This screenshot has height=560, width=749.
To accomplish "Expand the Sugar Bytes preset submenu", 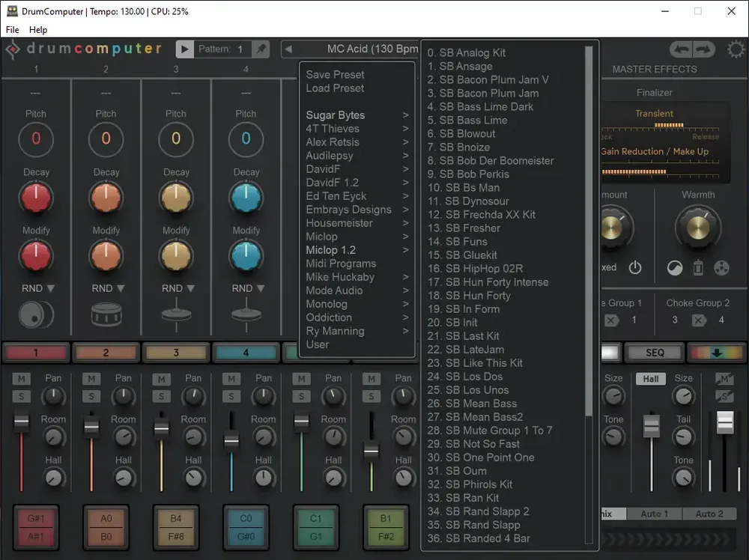I will click(x=357, y=115).
